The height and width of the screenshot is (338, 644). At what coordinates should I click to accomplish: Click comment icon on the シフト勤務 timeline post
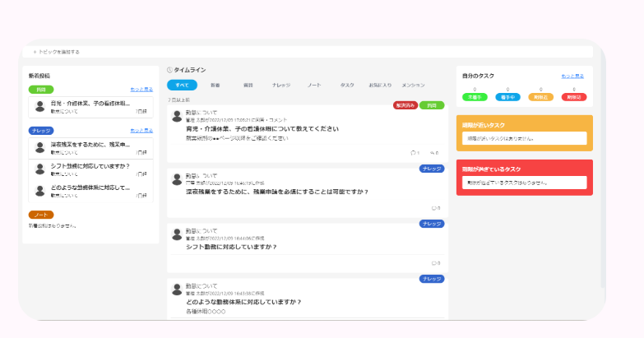[434, 263]
